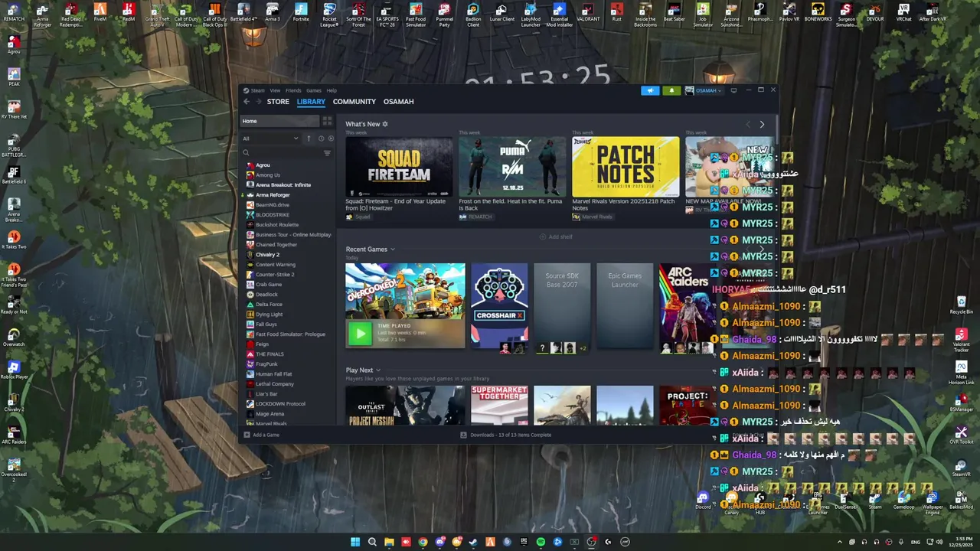The height and width of the screenshot is (551, 980).
Task: Switch the ENG input language indicator
Action: [x=916, y=542]
